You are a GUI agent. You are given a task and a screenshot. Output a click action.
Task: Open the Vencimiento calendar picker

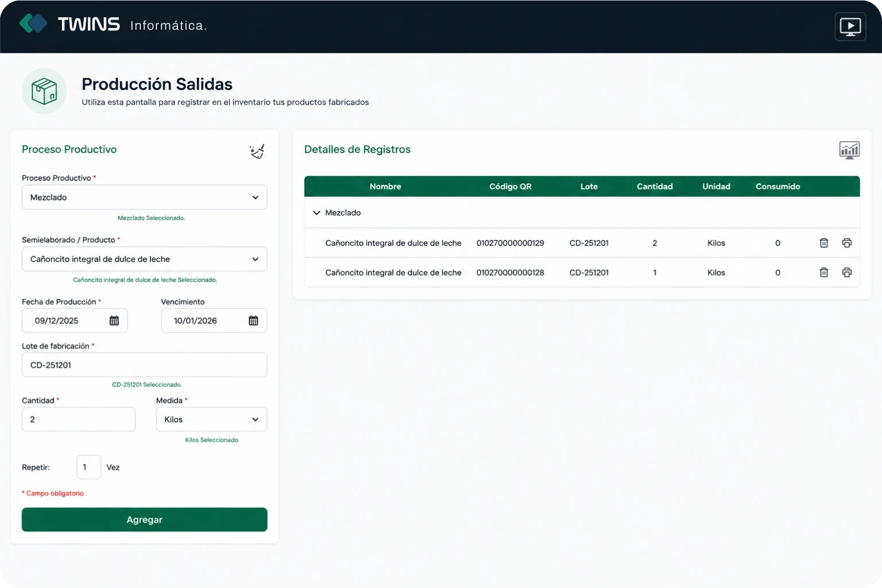click(x=253, y=320)
